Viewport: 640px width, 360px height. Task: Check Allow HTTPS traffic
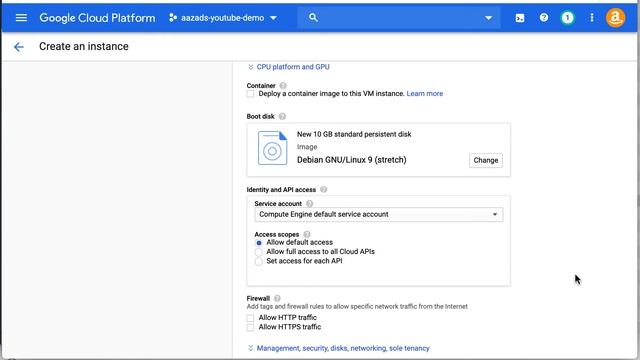click(x=251, y=327)
